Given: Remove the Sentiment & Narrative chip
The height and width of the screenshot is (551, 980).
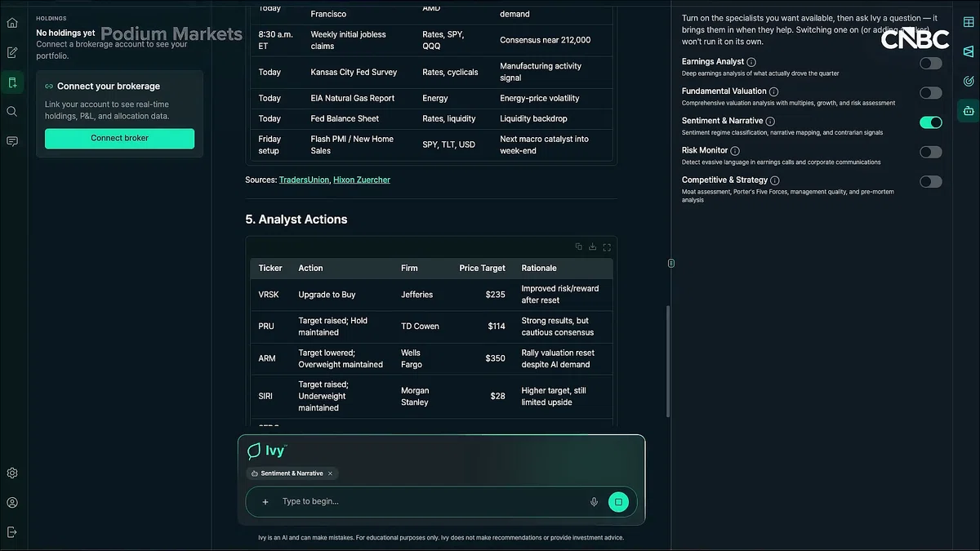Looking at the screenshot, I should 330,473.
